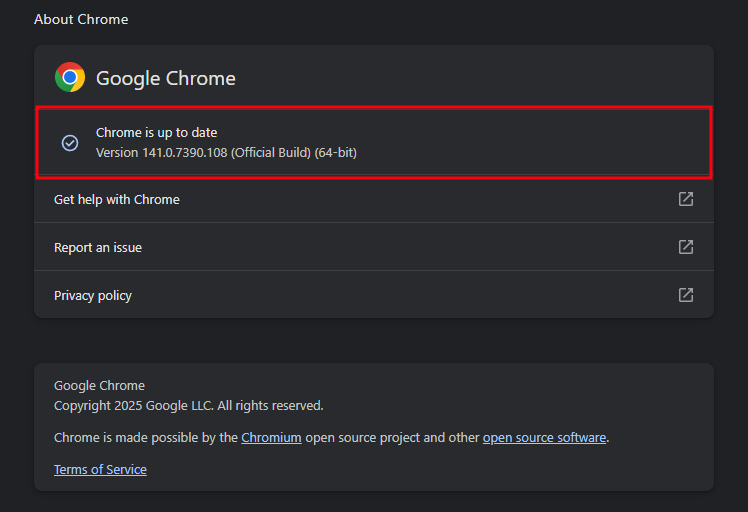Click the Google Chrome title next to logo
The width and height of the screenshot is (748, 512).
[166, 78]
